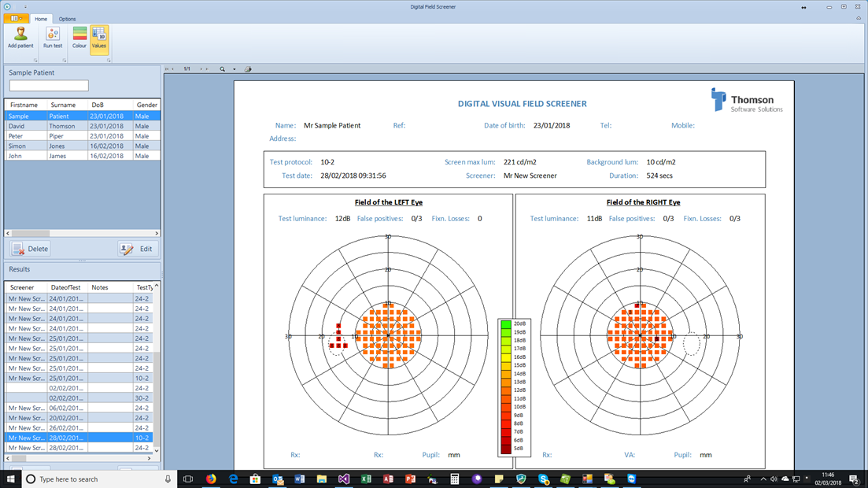Open the orange application menu button
This screenshot has height=488, width=868.
17,19
